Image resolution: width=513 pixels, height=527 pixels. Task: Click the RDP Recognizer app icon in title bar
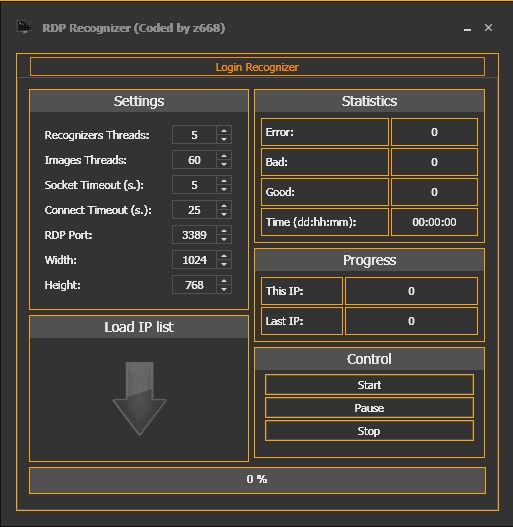pyautogui.click(x=24, y=27)
